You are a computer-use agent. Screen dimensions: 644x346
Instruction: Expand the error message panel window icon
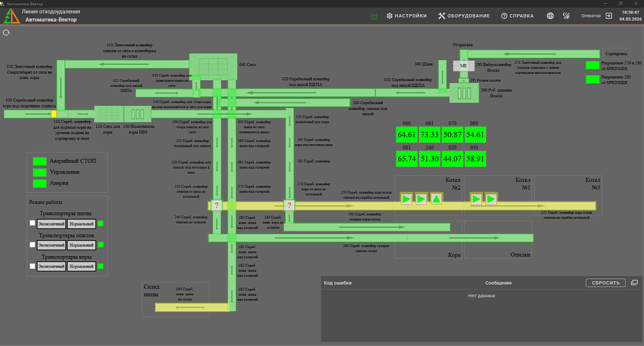[x=634, y=282]
